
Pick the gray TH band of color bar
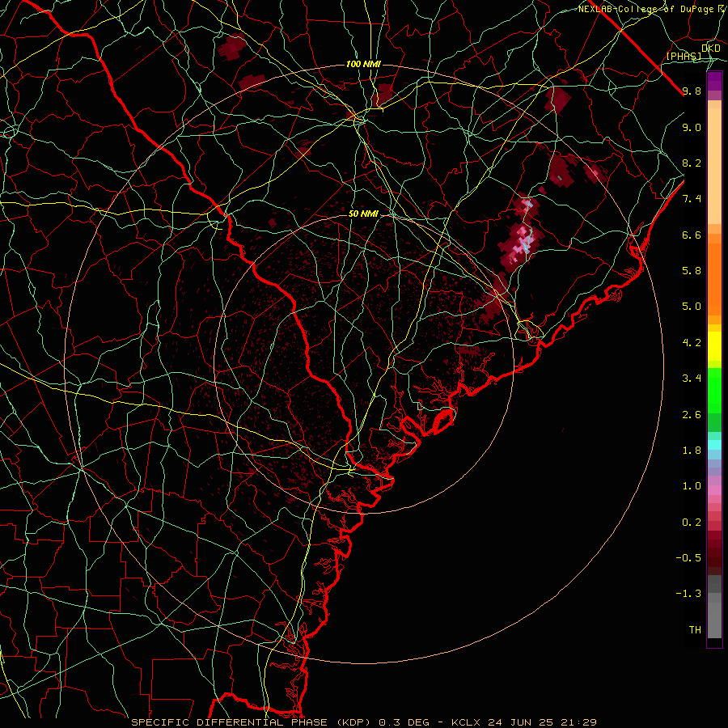tap(714, 620)
